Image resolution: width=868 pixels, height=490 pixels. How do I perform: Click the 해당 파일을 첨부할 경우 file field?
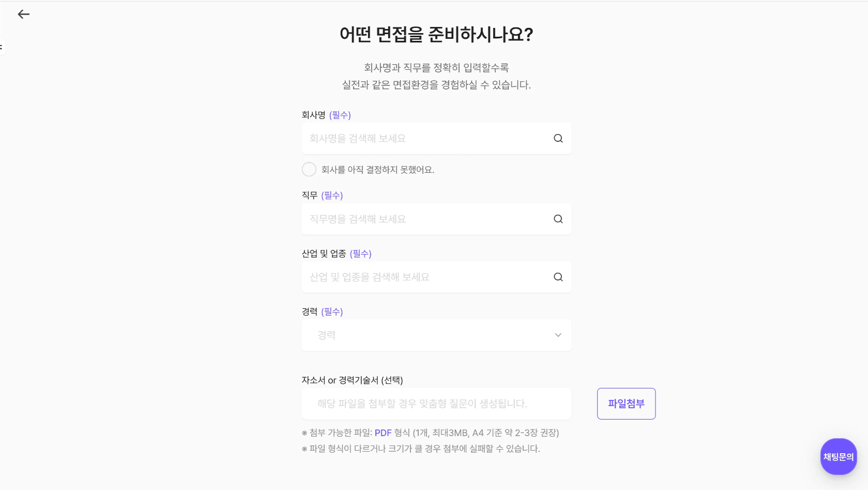pyautogui.click(x=436, y=404)
